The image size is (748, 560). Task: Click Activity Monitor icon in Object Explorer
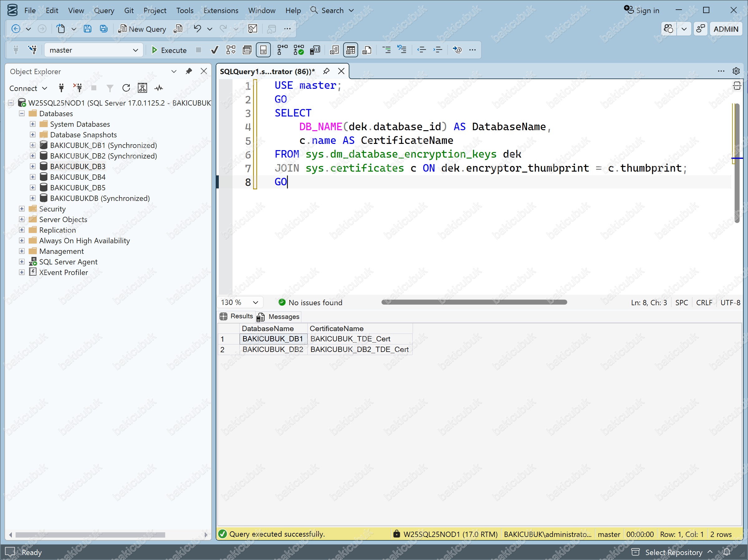click(x=159, y=88)
